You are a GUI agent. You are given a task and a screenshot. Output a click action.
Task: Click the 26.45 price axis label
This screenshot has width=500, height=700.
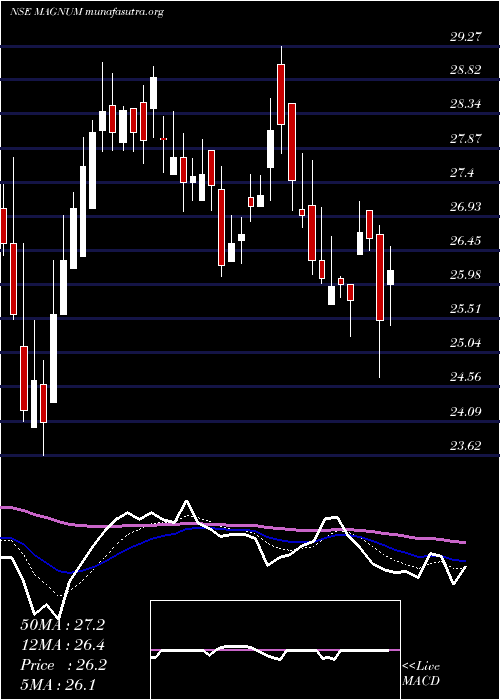click(465, 241)
